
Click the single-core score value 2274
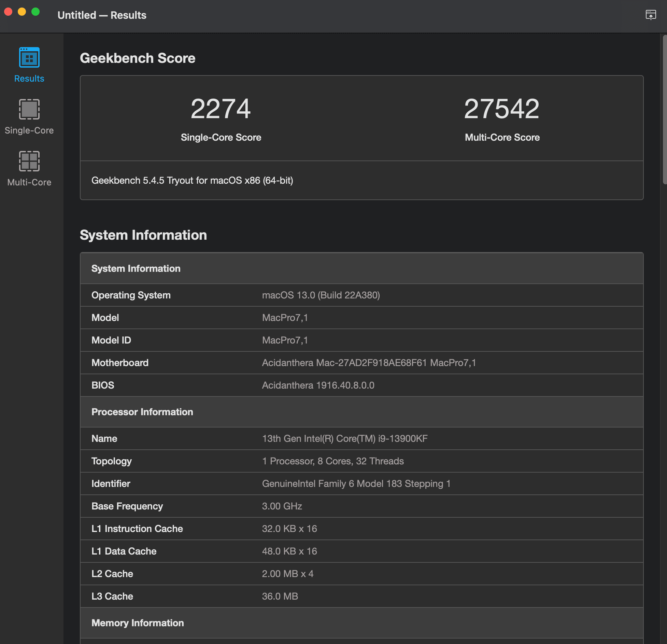[x=221, y=109]
